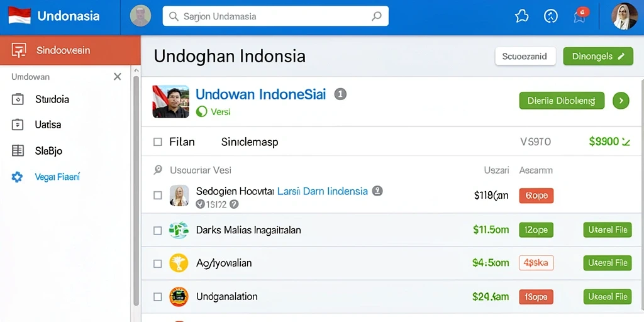Click the $11.5om amount
644x322 pixels.
491,230
